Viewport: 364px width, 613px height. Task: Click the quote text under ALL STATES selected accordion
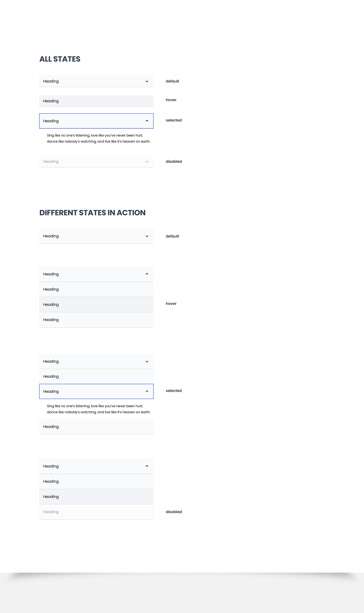tap(98, 138)
